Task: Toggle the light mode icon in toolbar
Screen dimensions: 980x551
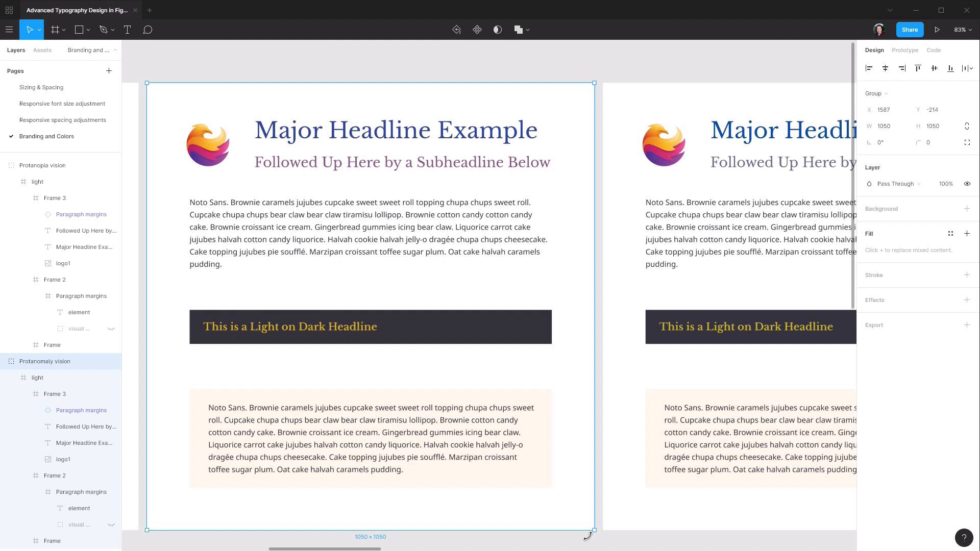Action: tap(498, 30)
